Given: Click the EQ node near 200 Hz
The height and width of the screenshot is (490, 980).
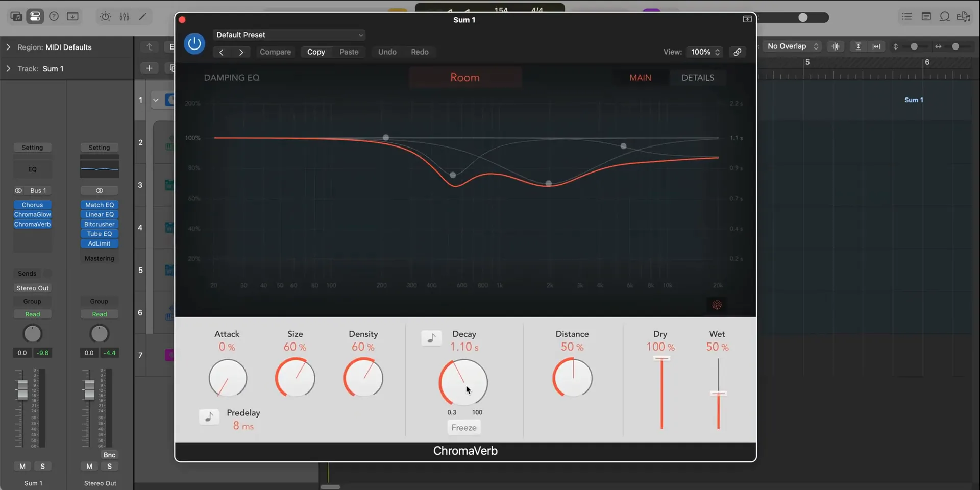Looking at the screenshot, I should (x=386, y=138).
